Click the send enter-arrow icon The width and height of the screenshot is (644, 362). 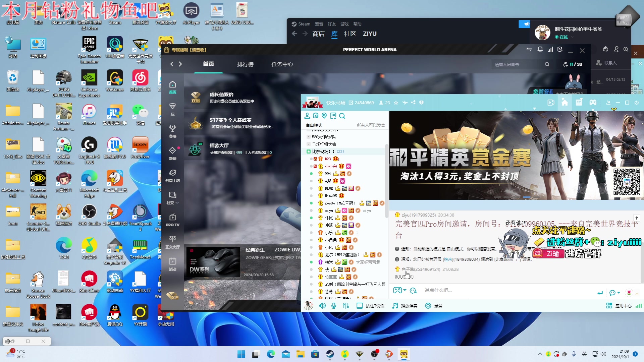coord(600,293)
